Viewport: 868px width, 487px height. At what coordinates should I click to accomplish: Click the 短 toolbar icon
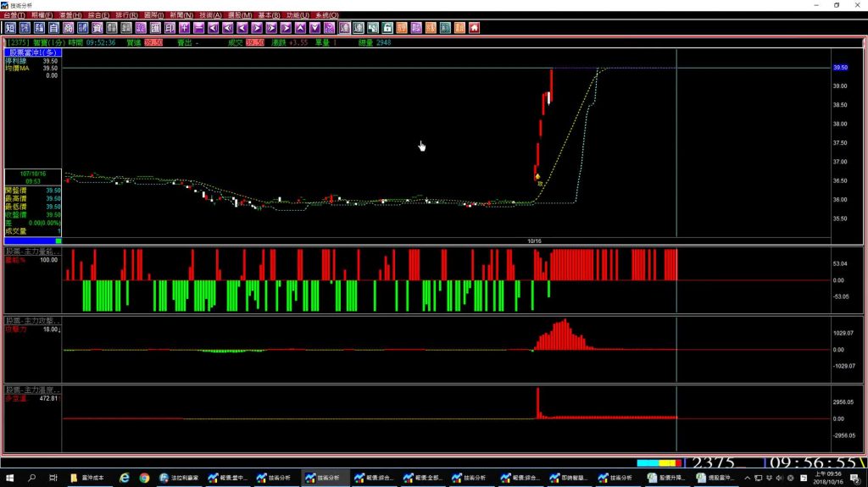click(x=10, y=28)
